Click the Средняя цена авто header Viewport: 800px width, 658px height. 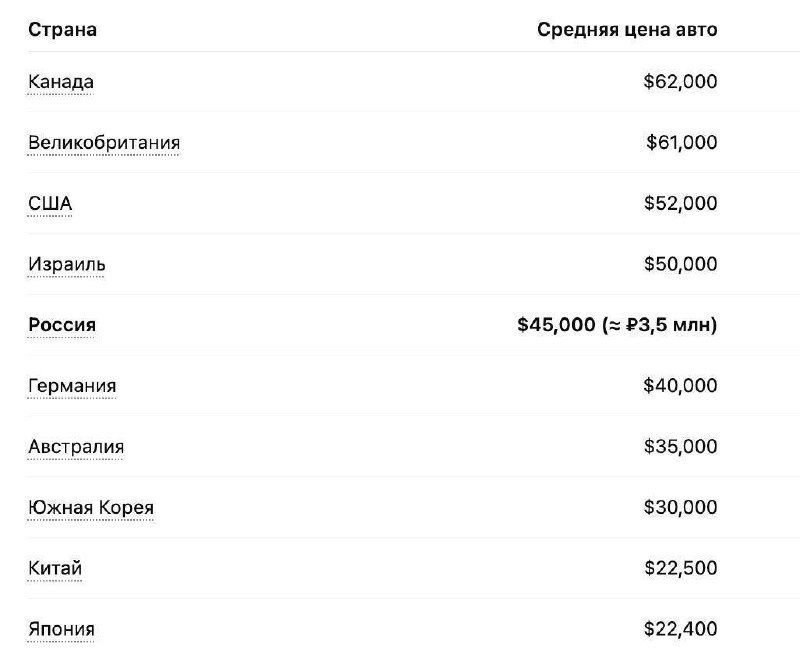[627, 30]
